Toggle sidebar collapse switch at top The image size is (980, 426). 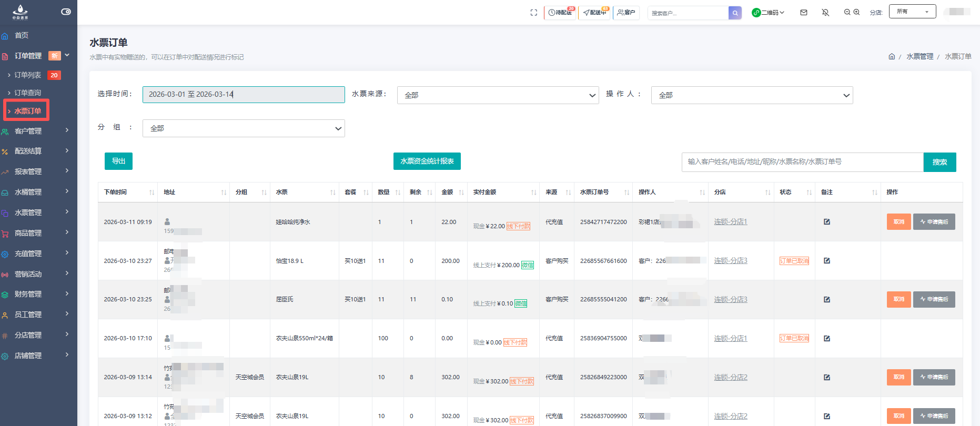click(66, 12)
